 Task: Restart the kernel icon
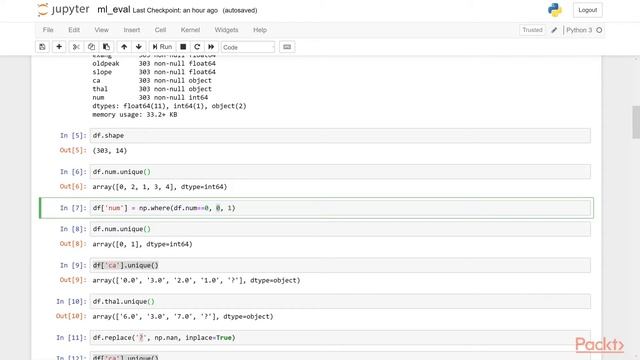click(x=197, y=47)
